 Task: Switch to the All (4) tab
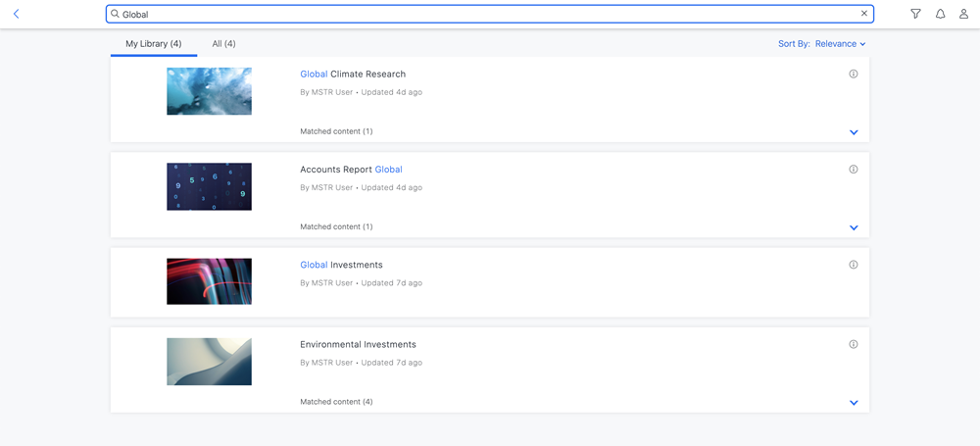(x=223, y=44)
